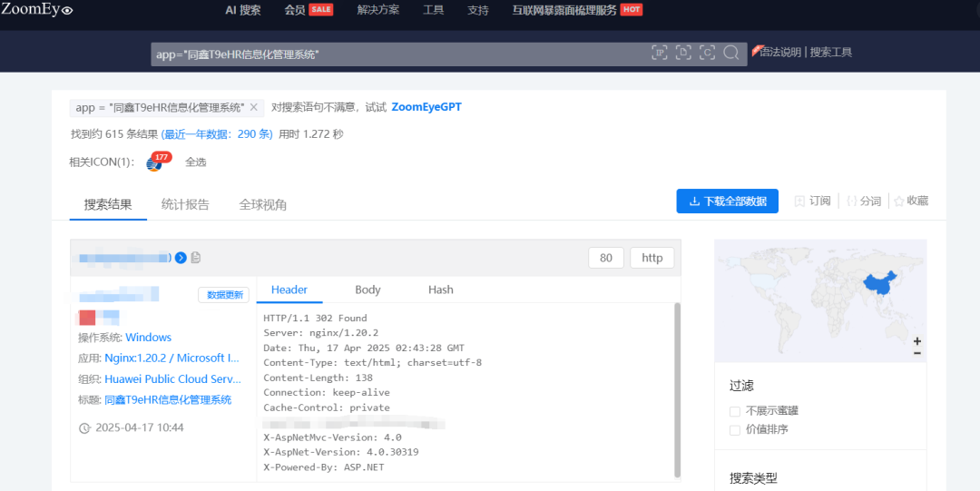The width and height of the screenshot is (980, 491).
Task: Click Nginx:1.20.2 application link
Action: coord(171,358)
